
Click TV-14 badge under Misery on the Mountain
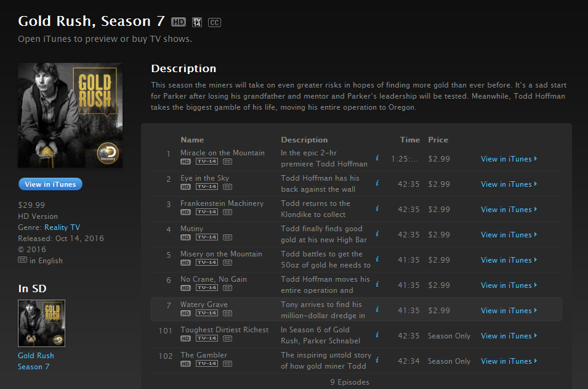point(207,263)
